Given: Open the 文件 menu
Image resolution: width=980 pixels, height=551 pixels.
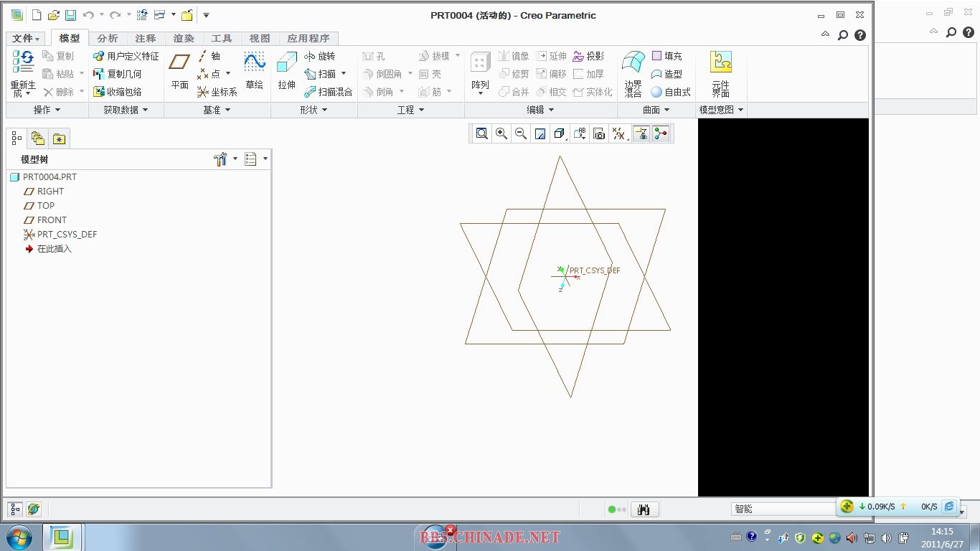Looking at the screenshot, I should tap(26, 38).
